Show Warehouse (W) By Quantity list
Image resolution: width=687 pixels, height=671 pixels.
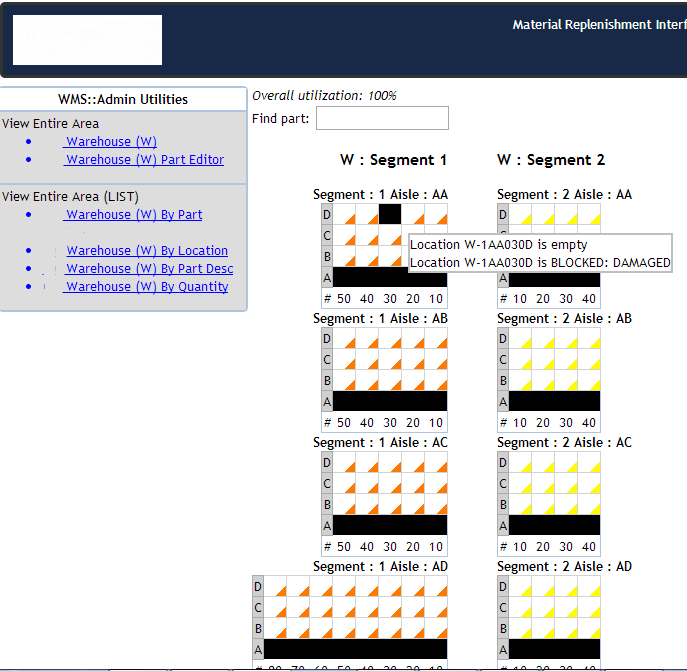[147, 287]
